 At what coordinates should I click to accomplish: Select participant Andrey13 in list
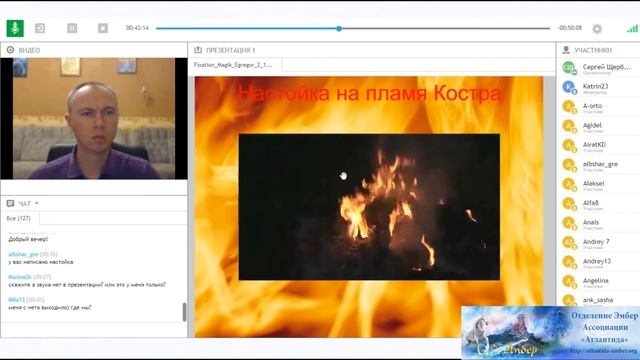point(598,262)
